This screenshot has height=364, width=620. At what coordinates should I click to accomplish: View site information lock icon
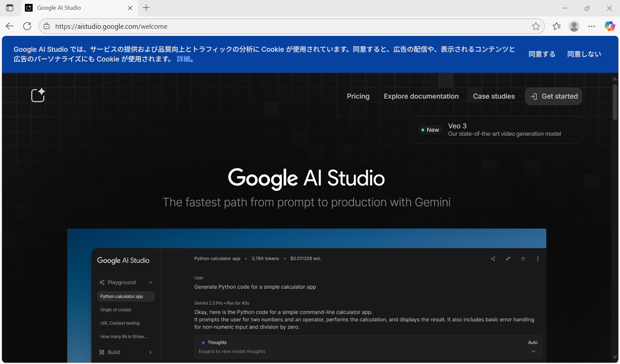tap(47, 26)
